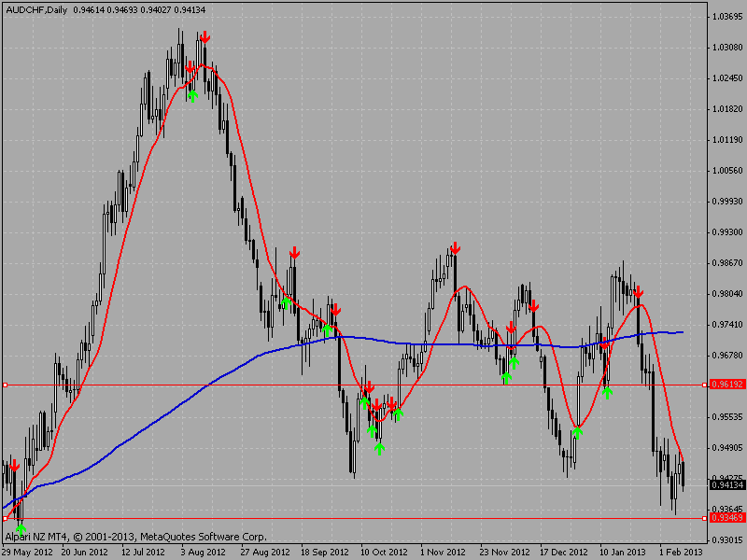Click the 10 Oct 2012 date label
Viewport: 747px width, 560px height.
384,553
